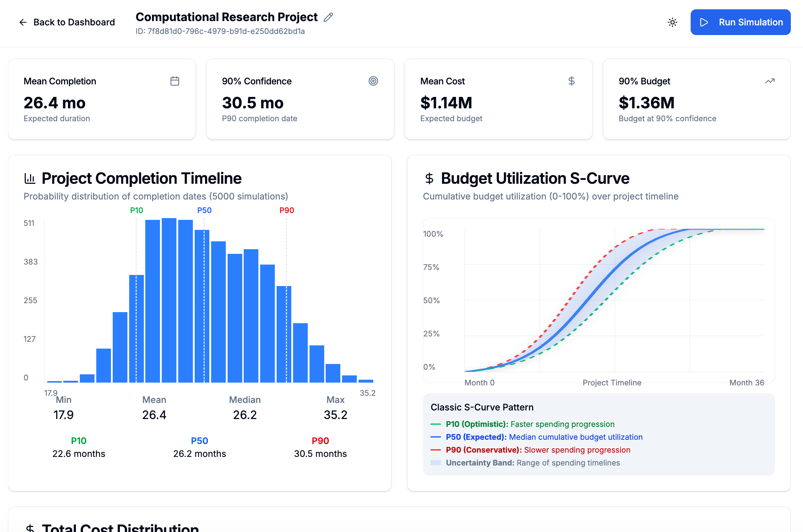803x532 pixels.
Task: Click the P90 marker label above histogram
Action: 287,210
